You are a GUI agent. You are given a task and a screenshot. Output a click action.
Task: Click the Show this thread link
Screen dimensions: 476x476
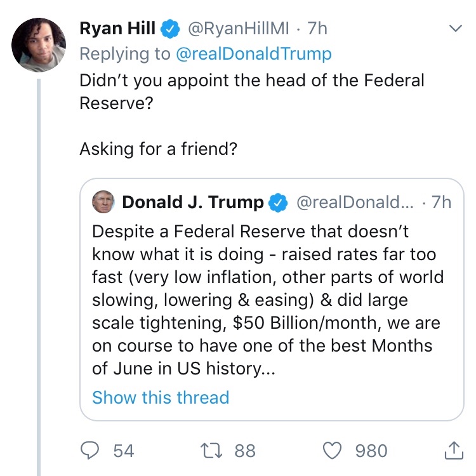click(161, 398)
